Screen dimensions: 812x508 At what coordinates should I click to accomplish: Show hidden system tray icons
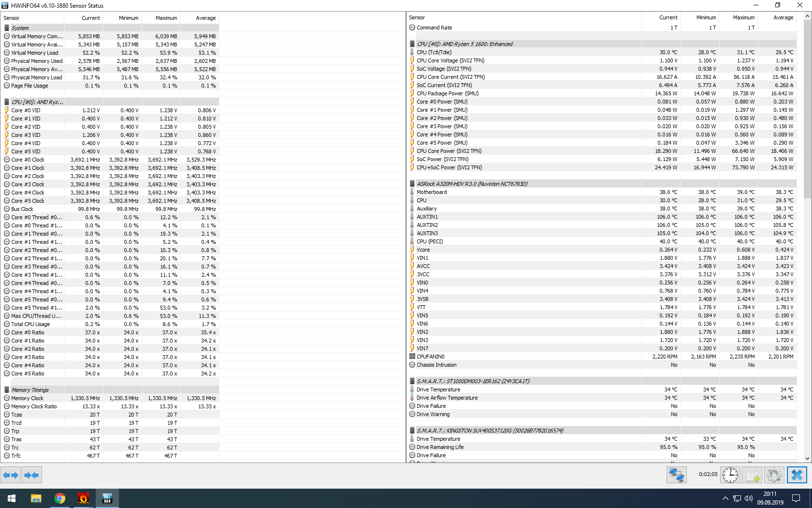[725, 498]
